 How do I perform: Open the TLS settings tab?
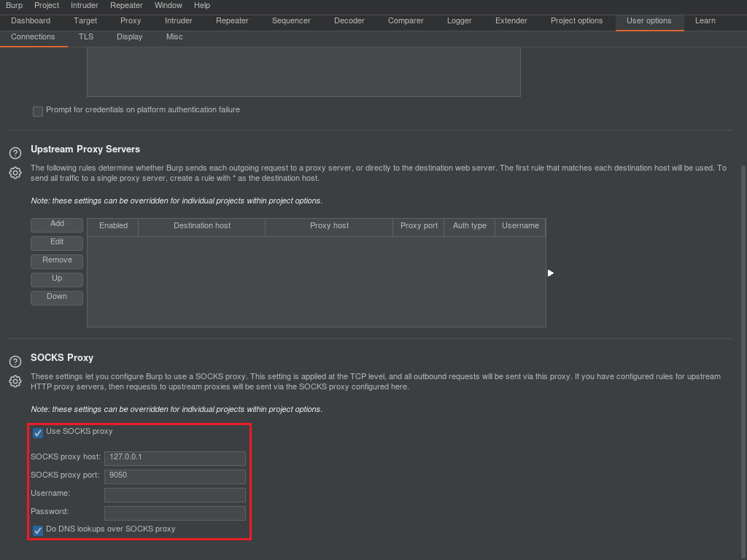pyautogui.click(x=85, y=36)
